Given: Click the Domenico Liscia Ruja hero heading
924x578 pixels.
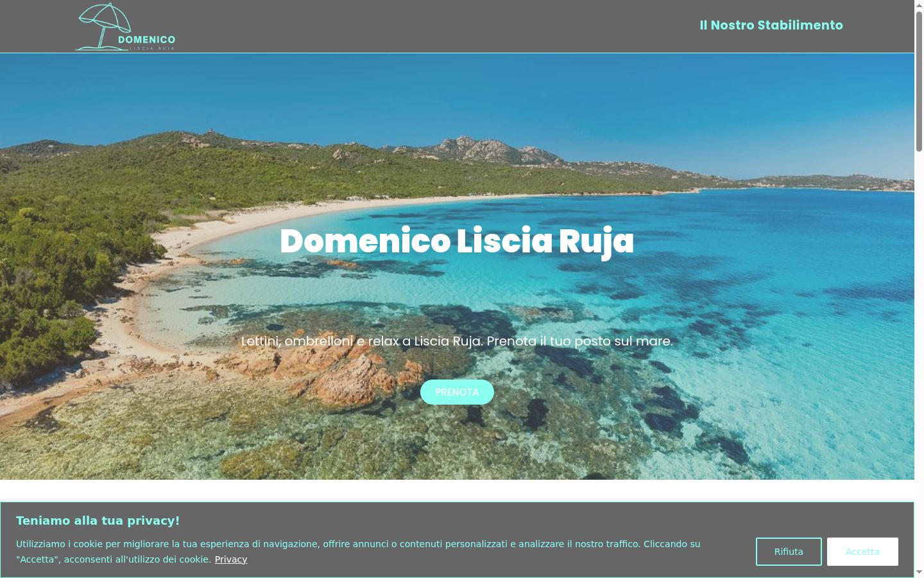Looking at the screenshot, I should [457, 241].
